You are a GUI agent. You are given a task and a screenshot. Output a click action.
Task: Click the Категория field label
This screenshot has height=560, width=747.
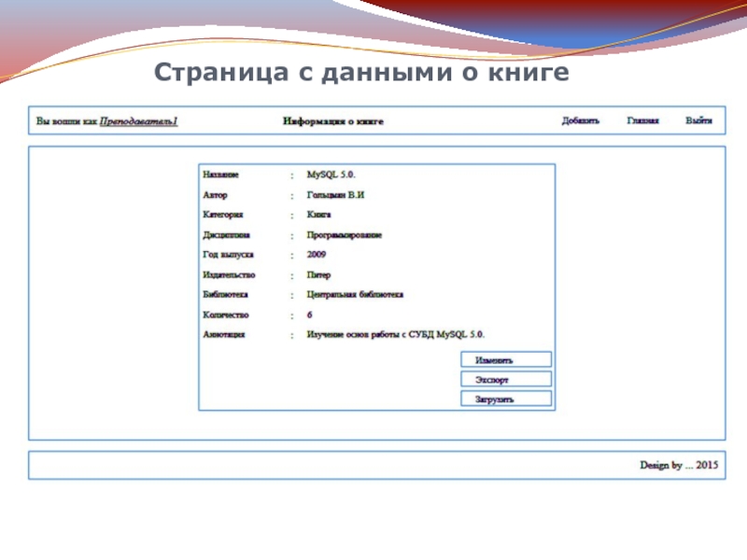[x=223, y=215]
